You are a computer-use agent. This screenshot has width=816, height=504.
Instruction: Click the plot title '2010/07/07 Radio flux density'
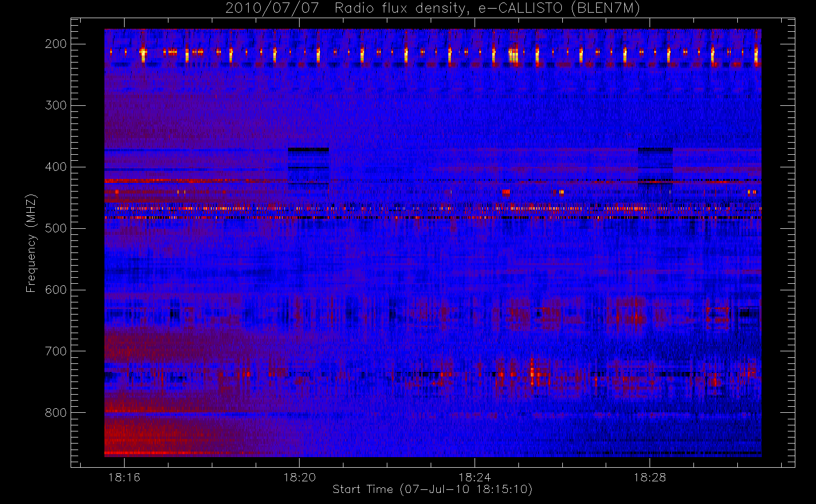tap(433, 9)
